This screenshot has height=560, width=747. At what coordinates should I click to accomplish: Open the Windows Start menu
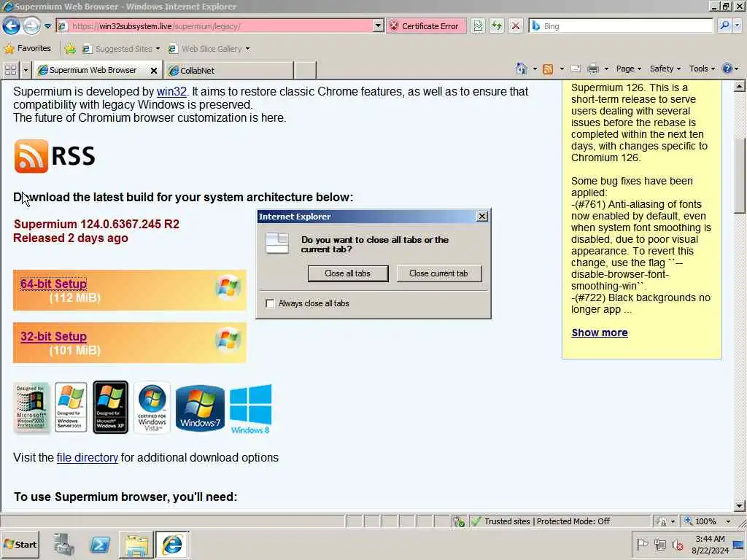[x=20, y=544]
